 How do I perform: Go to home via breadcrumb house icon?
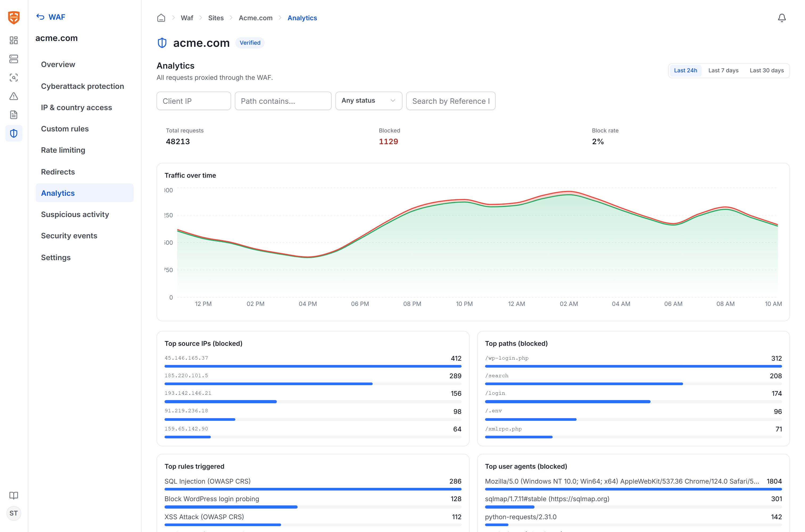[x=161, y=18]
